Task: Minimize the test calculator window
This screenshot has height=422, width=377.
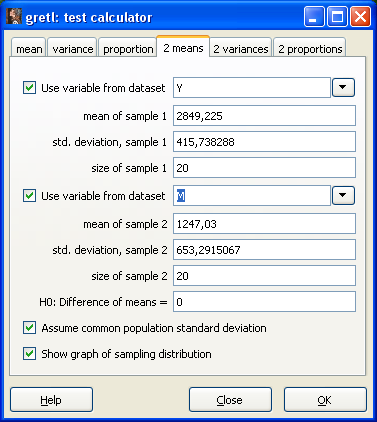Action: [314, 17]
